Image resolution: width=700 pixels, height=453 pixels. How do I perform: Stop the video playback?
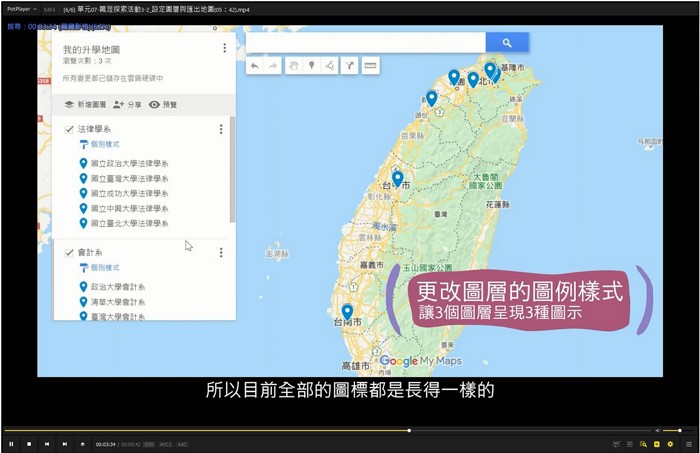(29, 443)
